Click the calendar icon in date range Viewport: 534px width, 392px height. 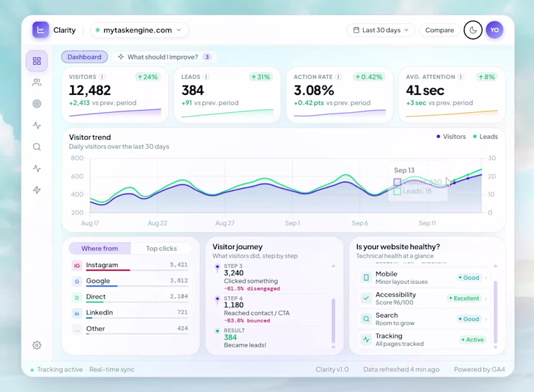pyautogui.click(x=356, y=30)
